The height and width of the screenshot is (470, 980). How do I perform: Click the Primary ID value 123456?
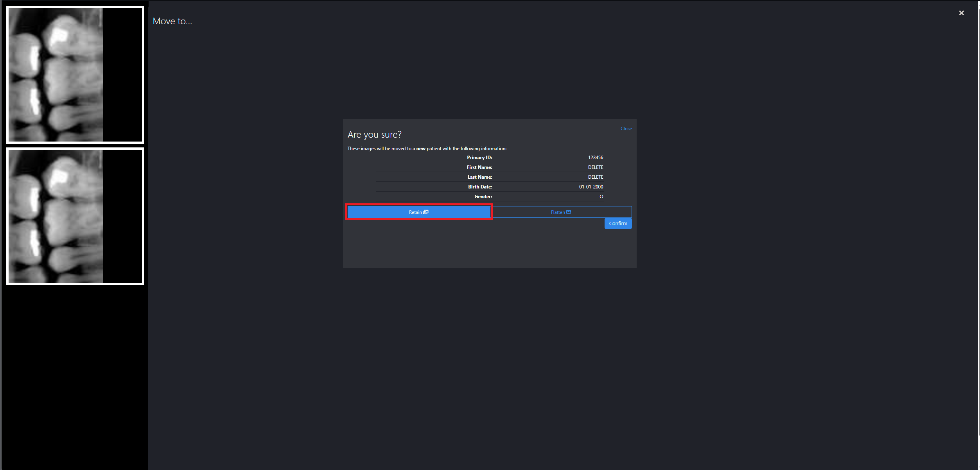[595, 158]
